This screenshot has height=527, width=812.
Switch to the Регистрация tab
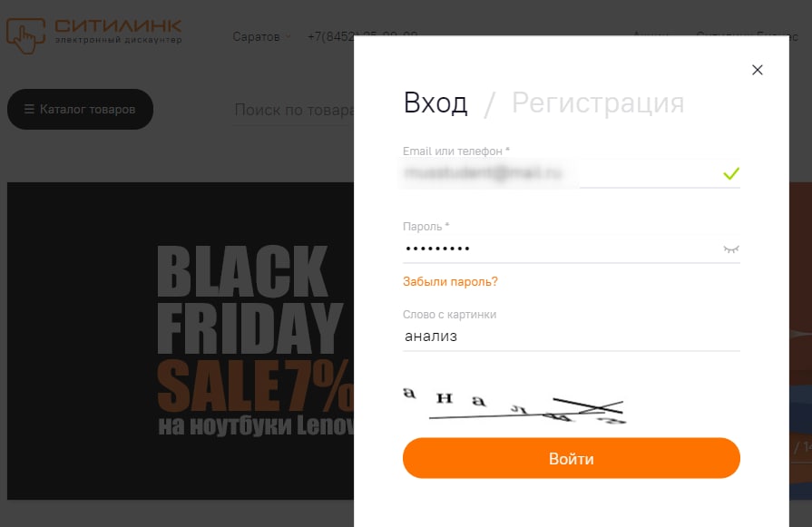[598, 102]
